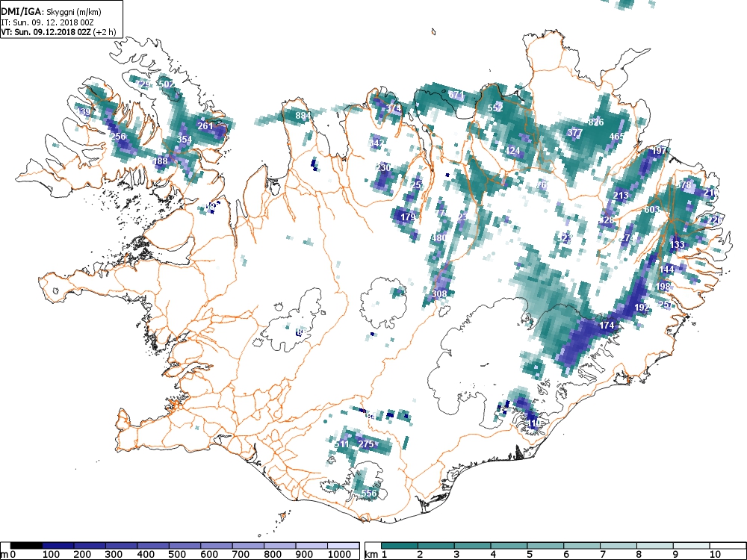Click the '502' visibility value on the map
This screenshot has width=747, height=560.
[167, 84]
